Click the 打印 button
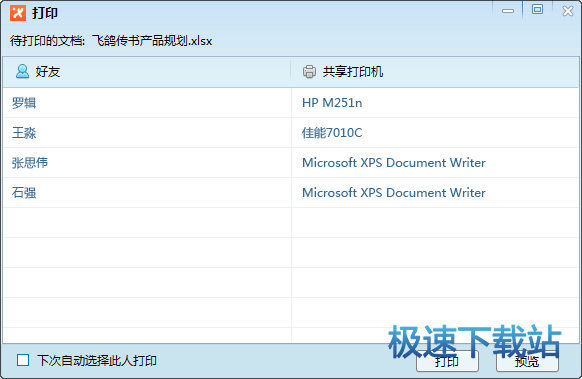 click(447, 361)
